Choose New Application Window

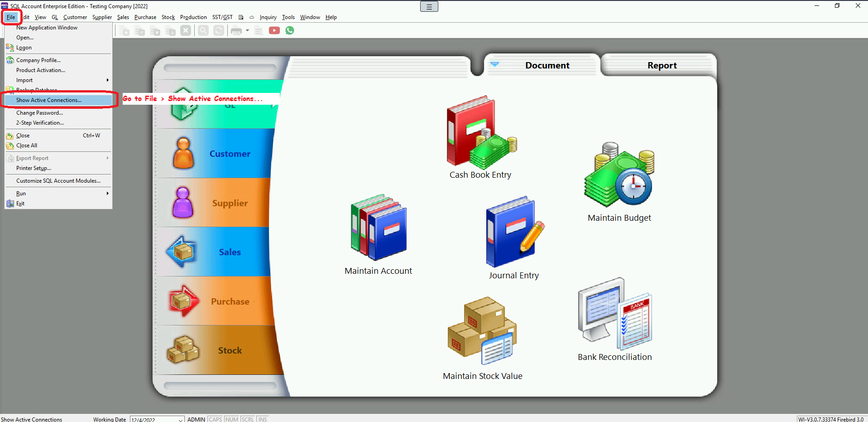(58, 28)
